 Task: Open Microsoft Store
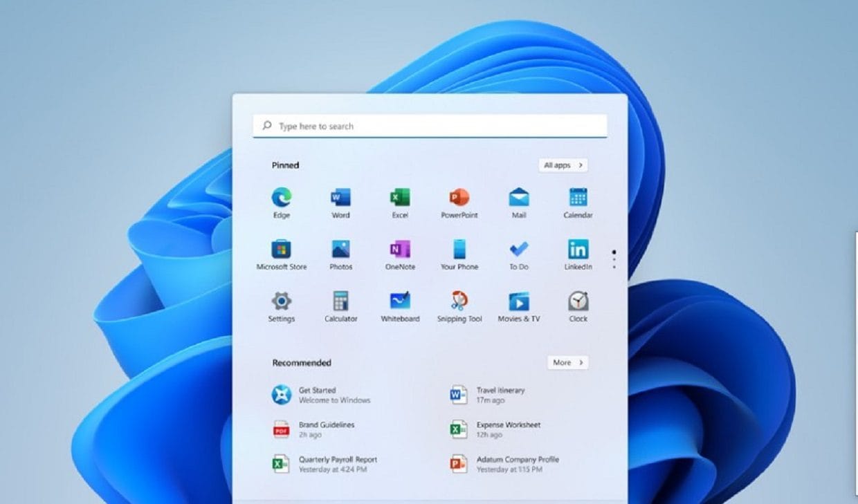coord(281,255)
